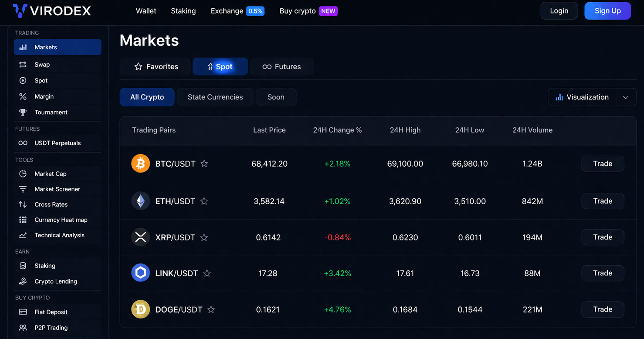Open Crypto Lending in Earn section
This screenshot has height=339, width=644.
(56, 281)
